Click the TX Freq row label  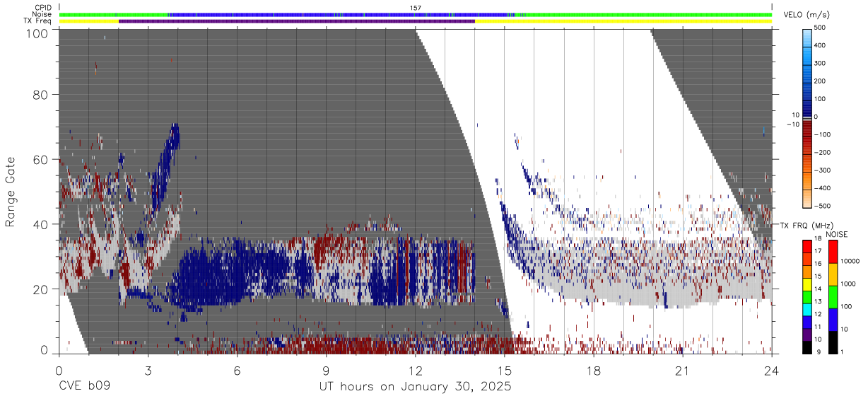tap(38, 21)
